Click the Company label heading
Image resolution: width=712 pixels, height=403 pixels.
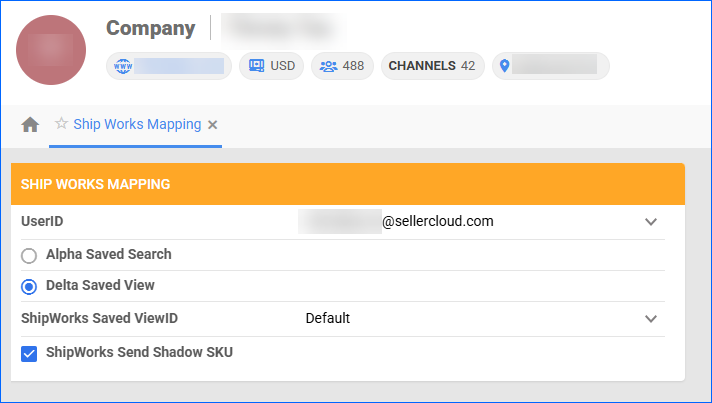click(150, 28)
